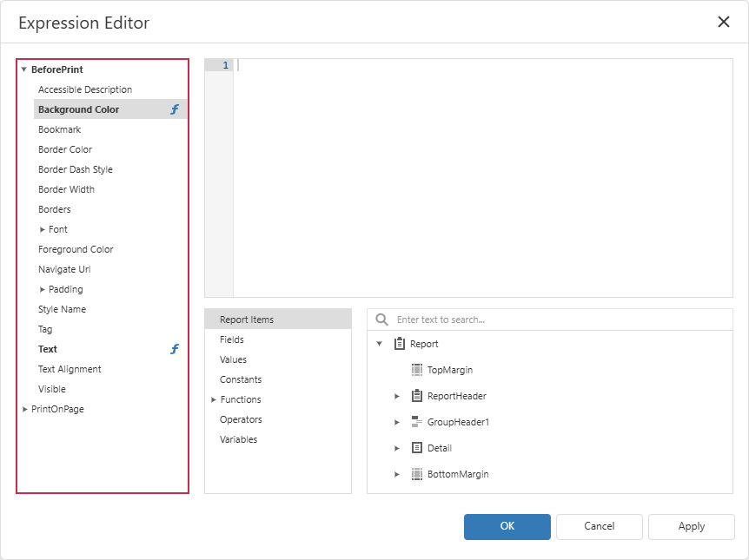
Task: Select the Operators category
Action: point(278,419)
